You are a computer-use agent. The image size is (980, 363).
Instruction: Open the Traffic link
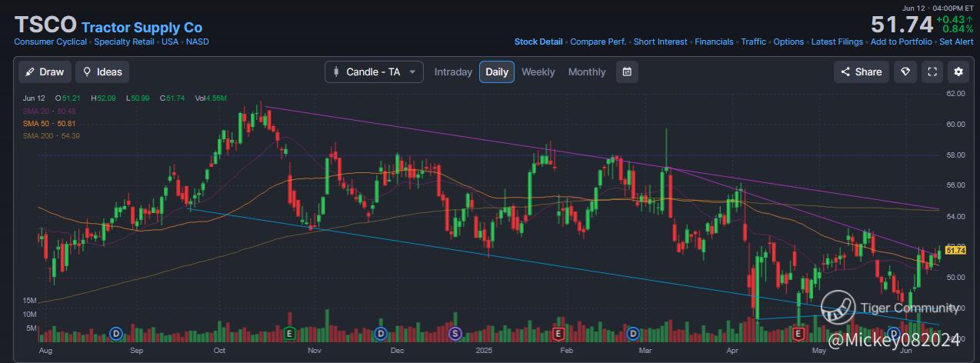pos(754,42)
